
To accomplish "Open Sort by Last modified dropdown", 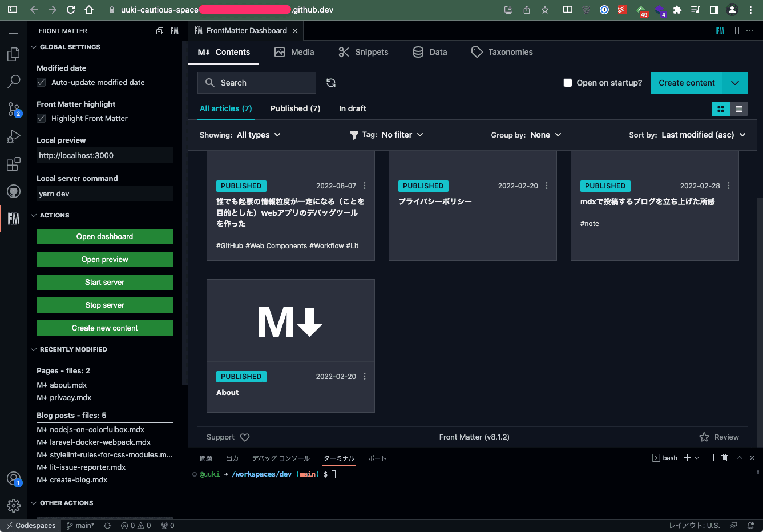I will [x=704, y=135].
